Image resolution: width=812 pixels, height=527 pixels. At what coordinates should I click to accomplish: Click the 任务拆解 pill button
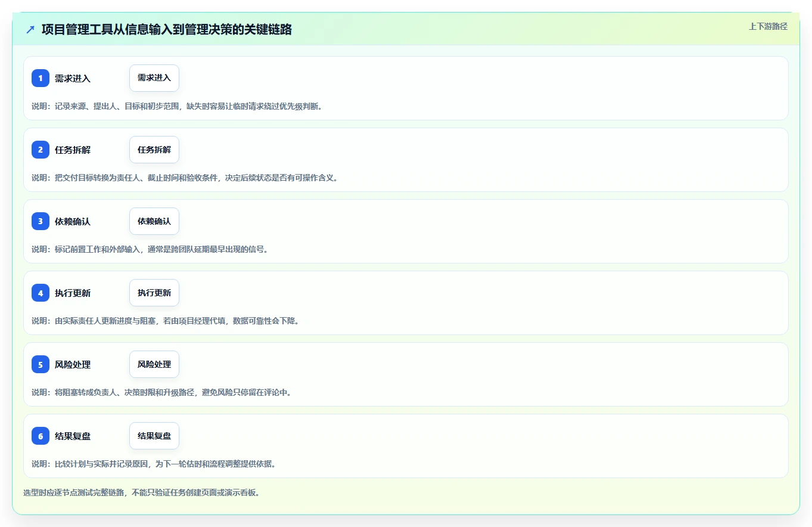tap(154, 150)
